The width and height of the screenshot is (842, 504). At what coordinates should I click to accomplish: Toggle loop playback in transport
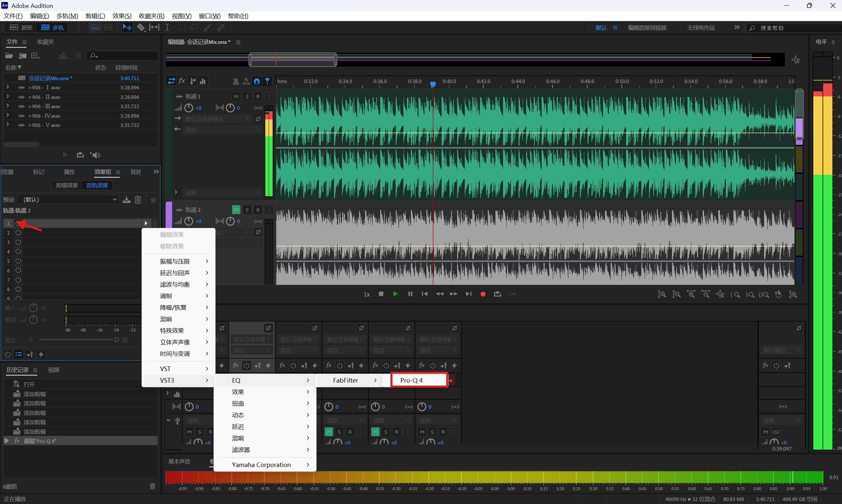(x=497, y=294)
